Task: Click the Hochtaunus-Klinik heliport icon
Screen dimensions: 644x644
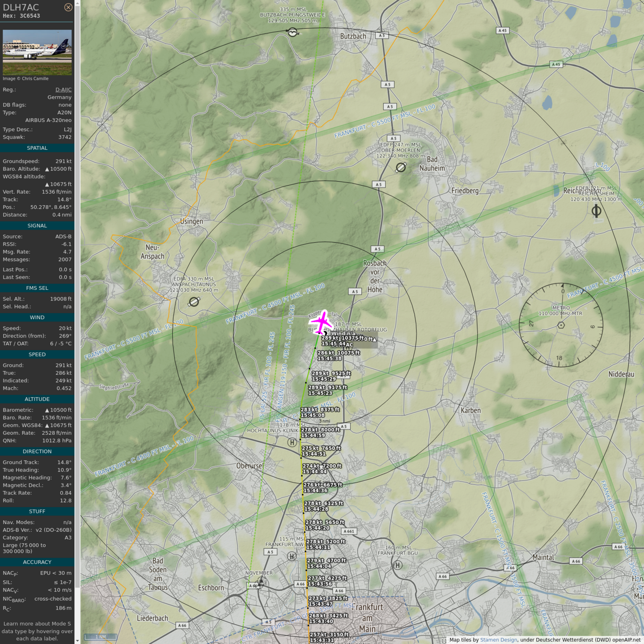Action: click(292, 442)
